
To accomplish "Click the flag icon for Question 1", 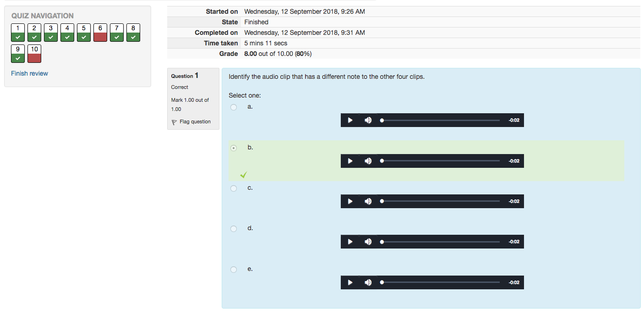I will (x=174, y=122).
